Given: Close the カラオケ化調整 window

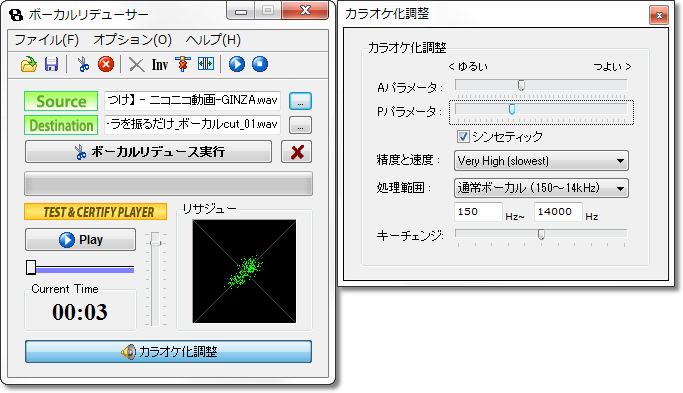Looking at the screenshot, I should (659, 15).
